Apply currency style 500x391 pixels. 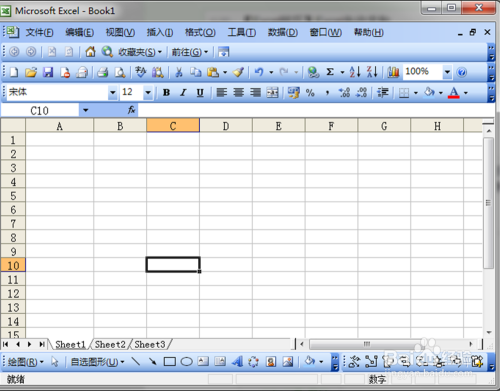coord(294,93)
